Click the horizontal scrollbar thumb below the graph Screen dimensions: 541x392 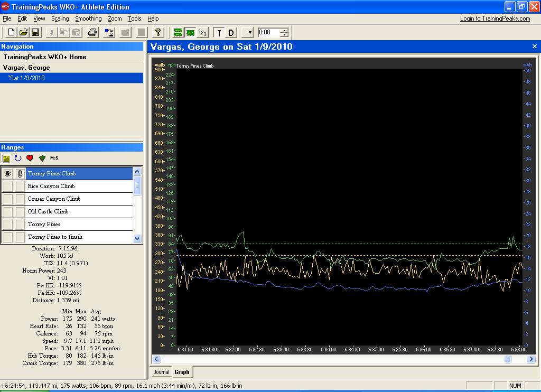[x=508, y=359]
